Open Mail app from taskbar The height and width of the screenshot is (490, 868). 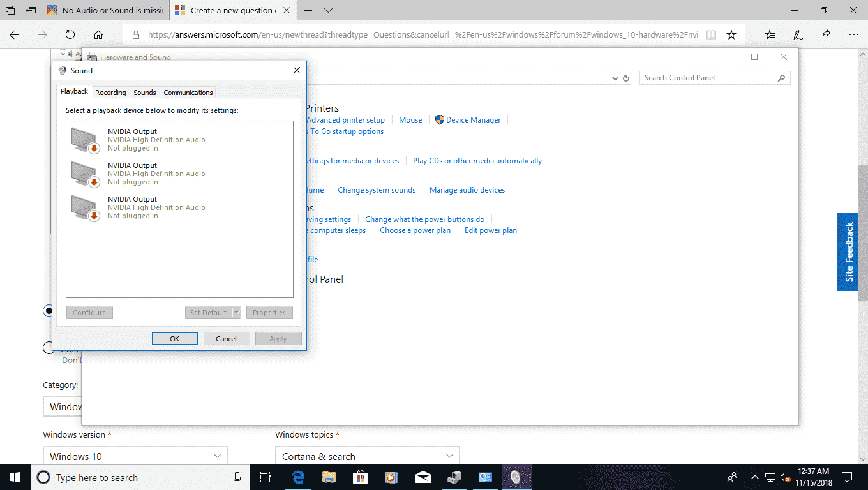pyautogui.click(x=423, y=477)
